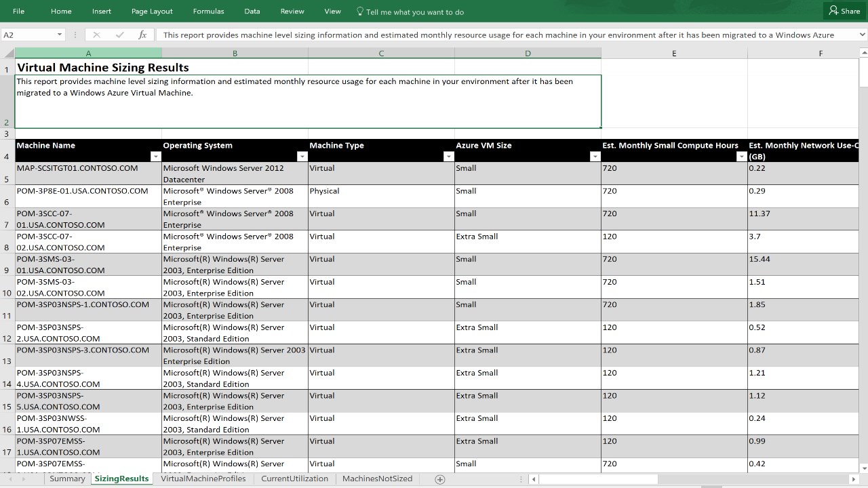
Task: Click the horizontal scrollbar left arrow
Action: [x=534, y=479]
